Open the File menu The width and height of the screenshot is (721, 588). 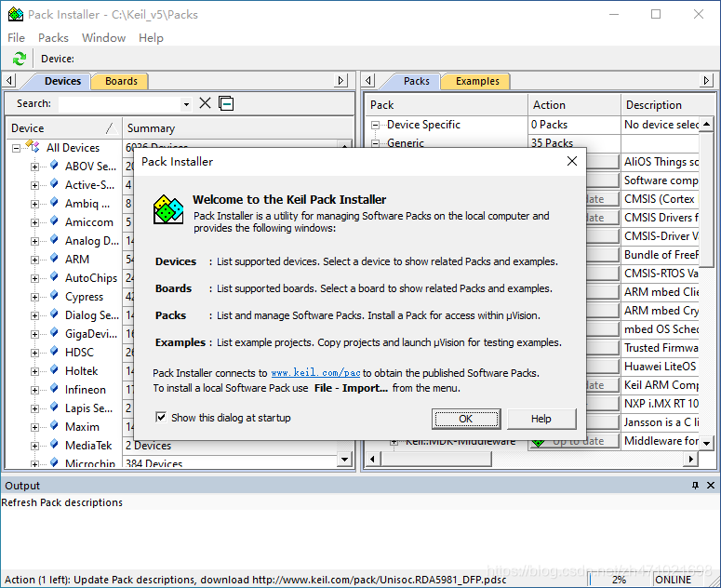point(16,38)
